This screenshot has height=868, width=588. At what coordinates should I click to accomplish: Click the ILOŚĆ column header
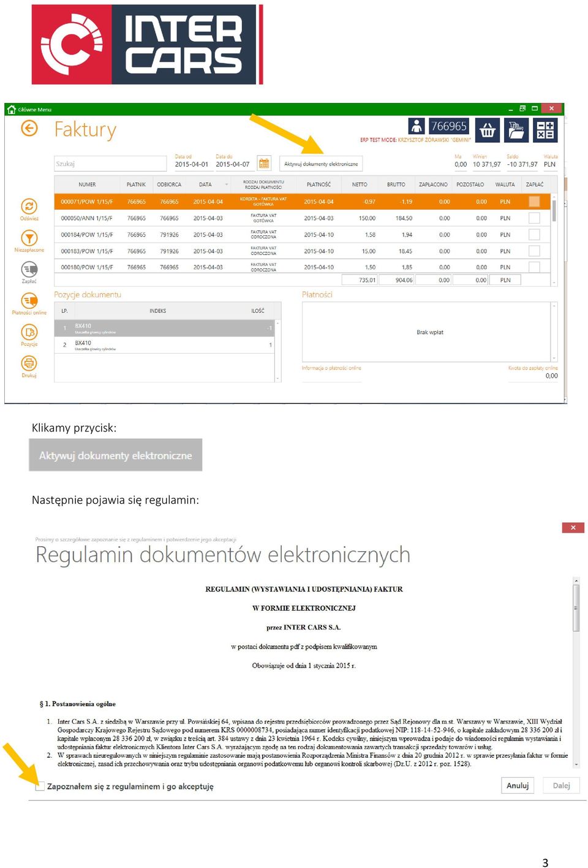(258, 311)
